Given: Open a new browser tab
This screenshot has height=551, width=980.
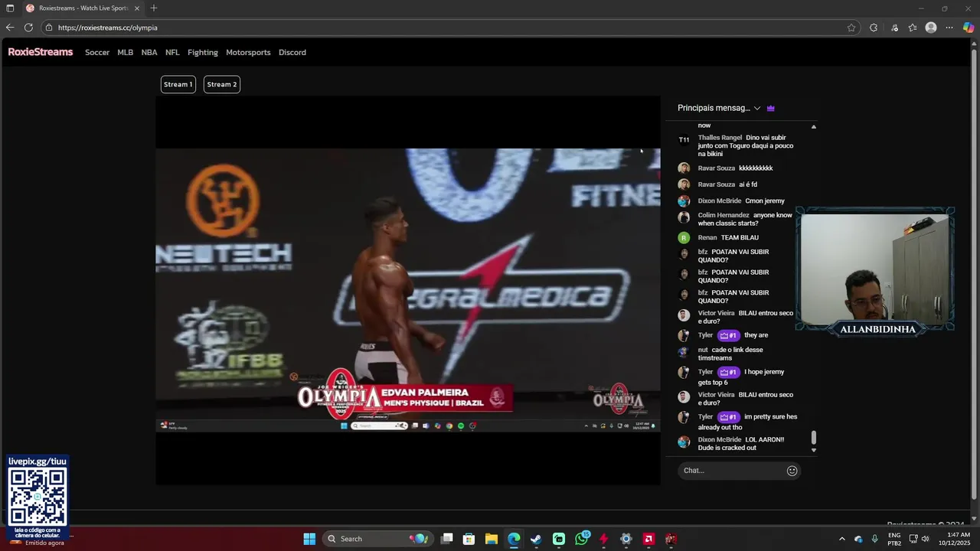Looking at the screenshot, I should coord(154,8).
